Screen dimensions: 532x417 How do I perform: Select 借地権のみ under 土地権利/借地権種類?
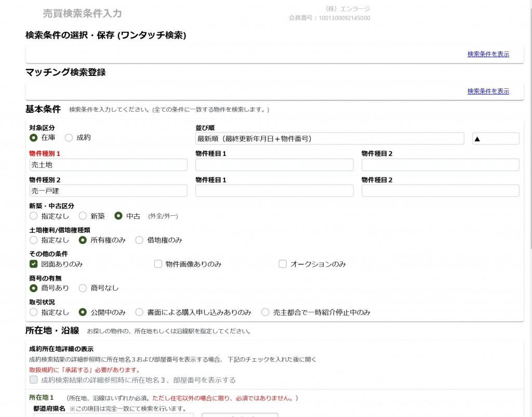(139, 240)
